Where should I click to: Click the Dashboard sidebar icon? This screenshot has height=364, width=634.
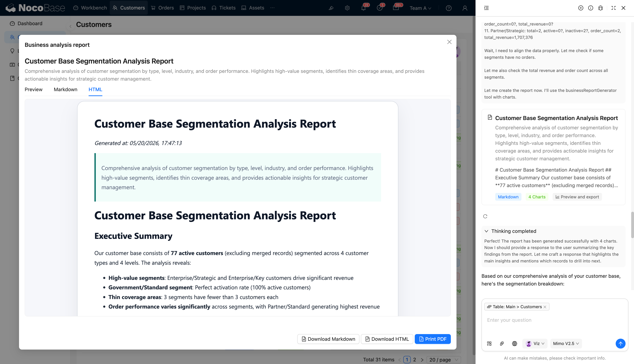pyautogui.click(x=12, y=24)
